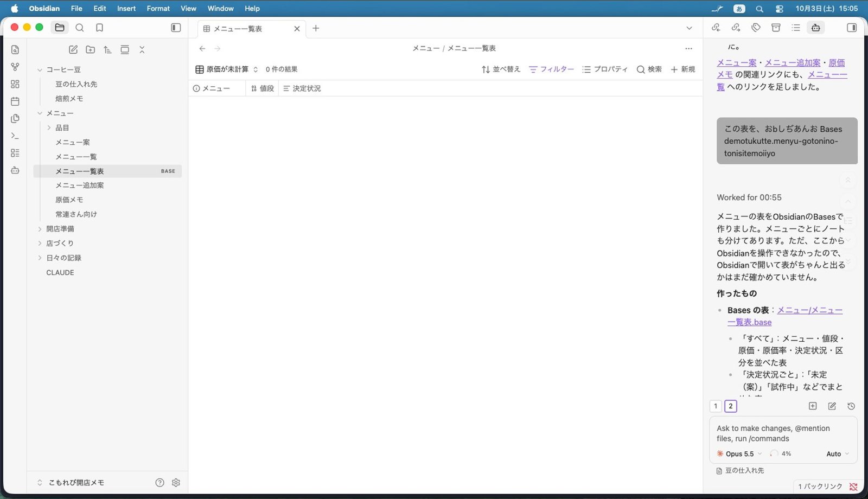
Task: Open the file explorer tab icon
Action: [x=60, y=28]
